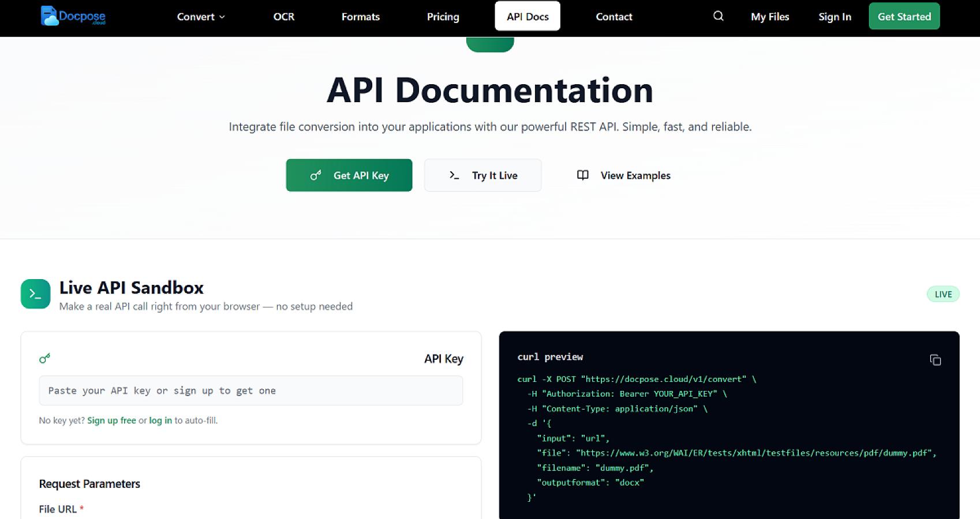Viewport: 980px width, 519px height.
Task: Click the Authorization Bearer header line
Action: pyautogui.click(x=627, y=394)
